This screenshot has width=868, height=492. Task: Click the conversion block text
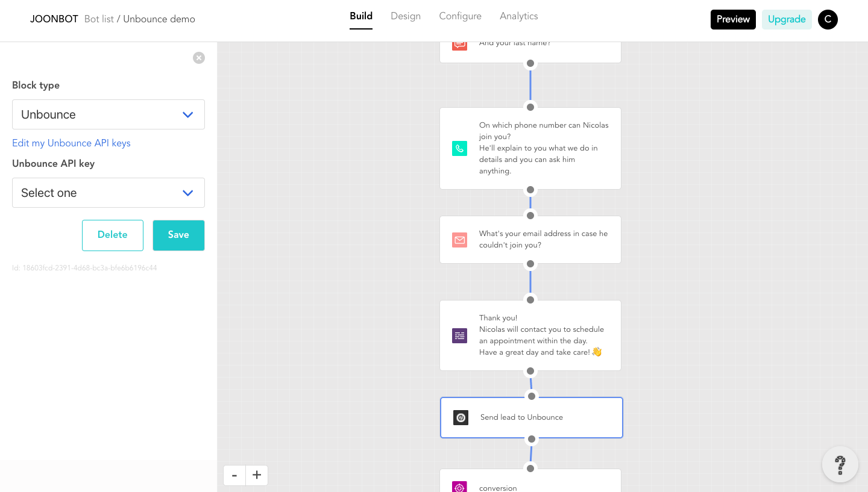point(498,488)
